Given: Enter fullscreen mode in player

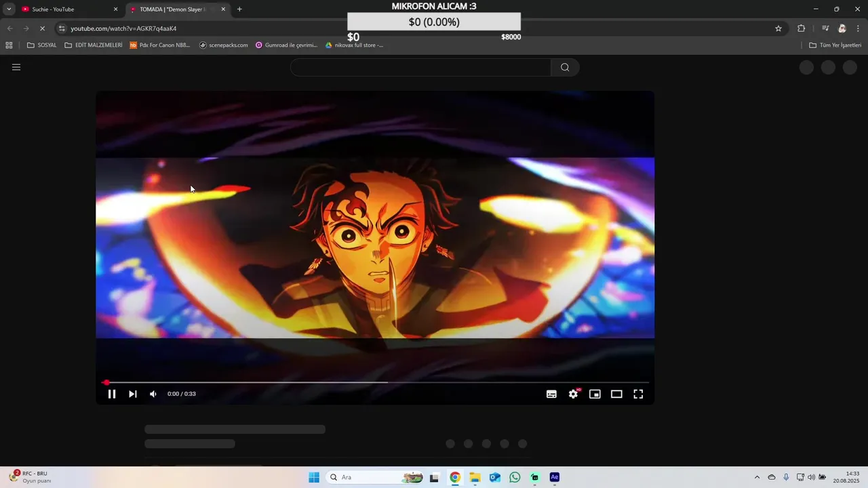Looking at the screenshot, I should click(x=638, y=394).
